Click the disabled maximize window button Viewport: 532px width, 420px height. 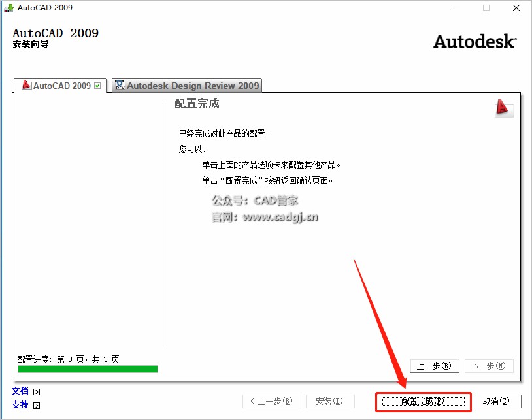point(486,8)
